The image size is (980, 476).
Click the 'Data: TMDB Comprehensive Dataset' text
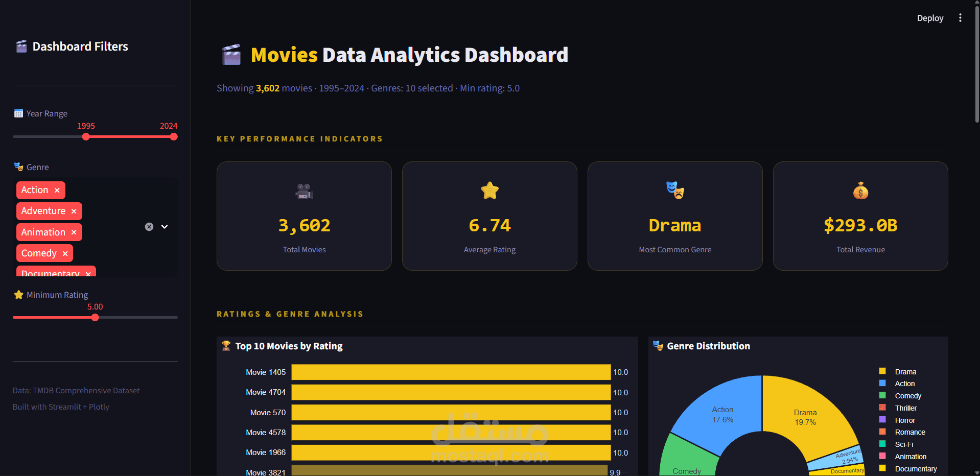[x=76, y=391]
